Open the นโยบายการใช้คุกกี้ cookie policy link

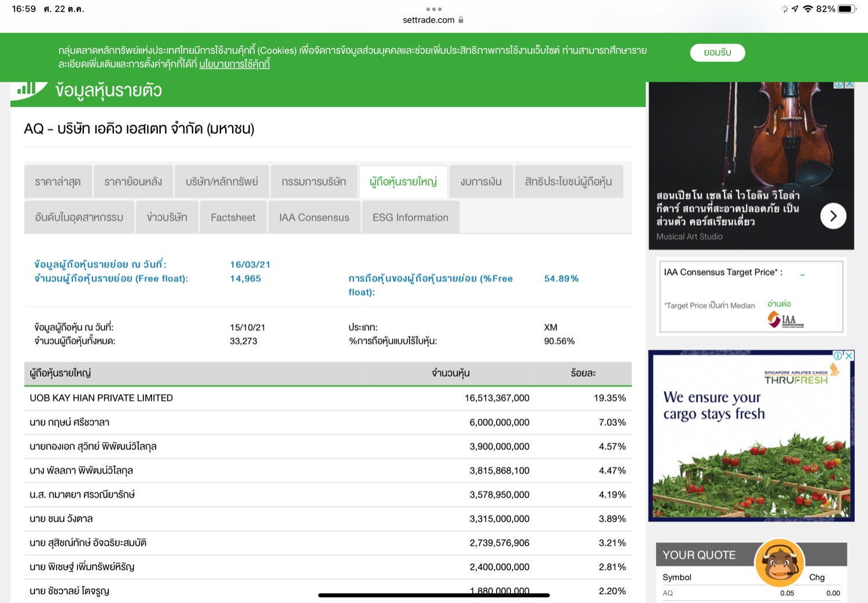coord(234,64)
